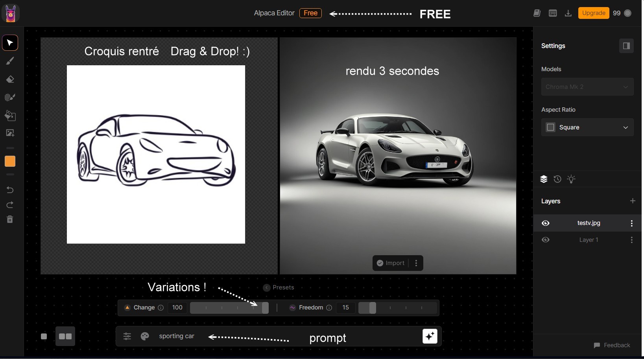This screenshot has height=359, width=644.
Task: Click the Undo arrow icon
Action: [x=10, y=190]
